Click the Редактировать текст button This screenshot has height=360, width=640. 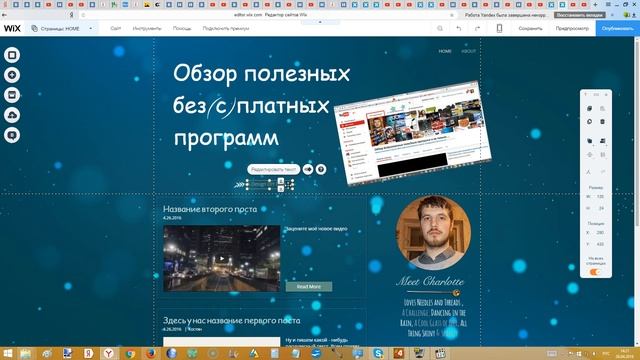(x=273, y=169)
